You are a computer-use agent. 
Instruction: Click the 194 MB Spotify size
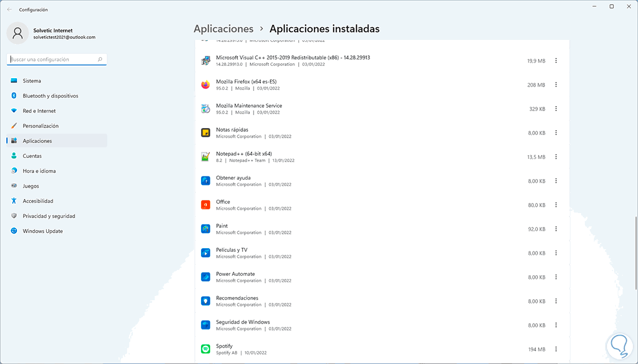click(x=536, y=349)
